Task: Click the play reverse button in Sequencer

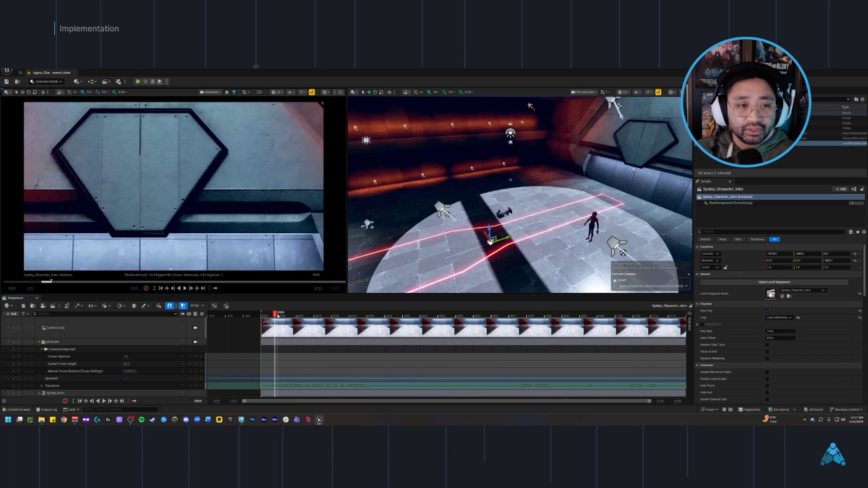Action: point(98,401)
